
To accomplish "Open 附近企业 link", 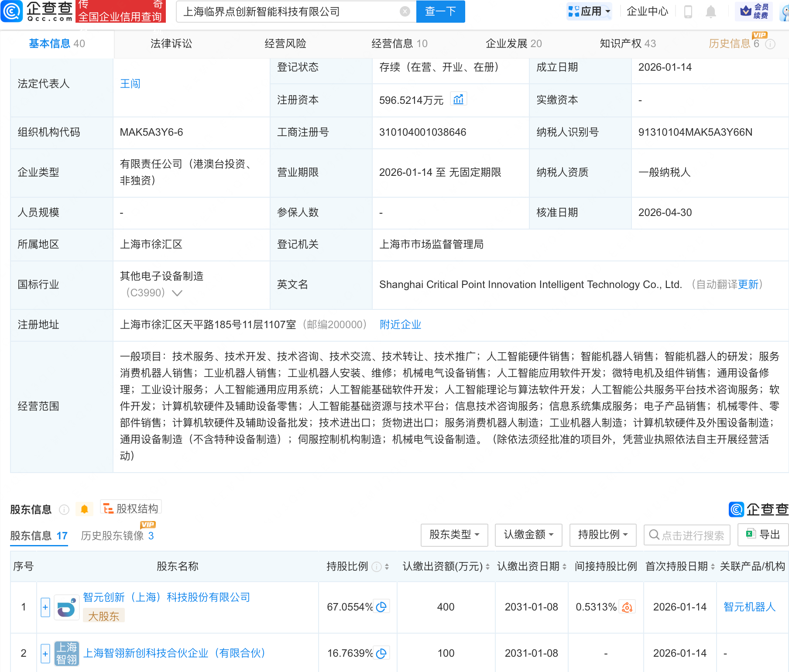I will coord(400,325).
